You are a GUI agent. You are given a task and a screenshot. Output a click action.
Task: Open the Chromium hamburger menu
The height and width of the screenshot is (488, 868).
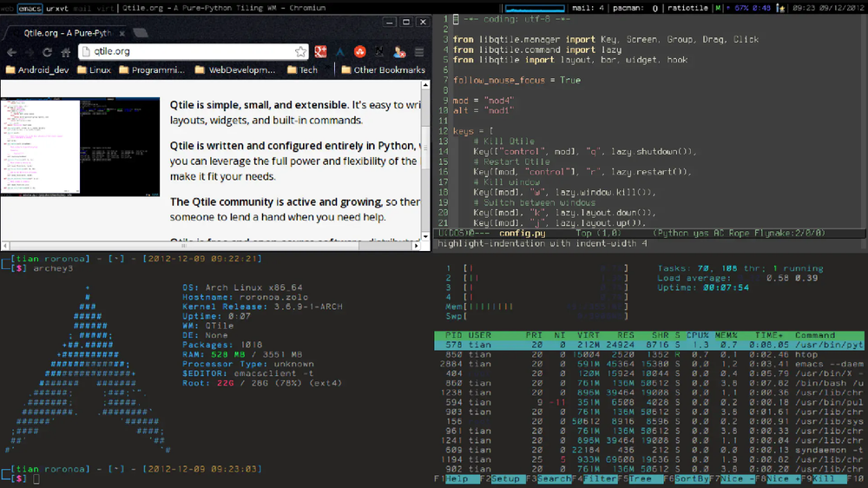click(419, 52)
